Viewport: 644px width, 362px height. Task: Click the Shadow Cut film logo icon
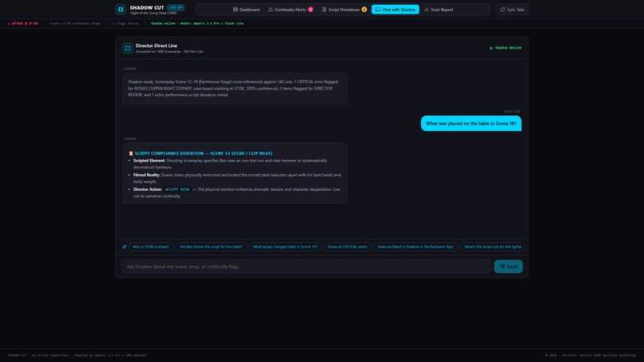point(121,9)
